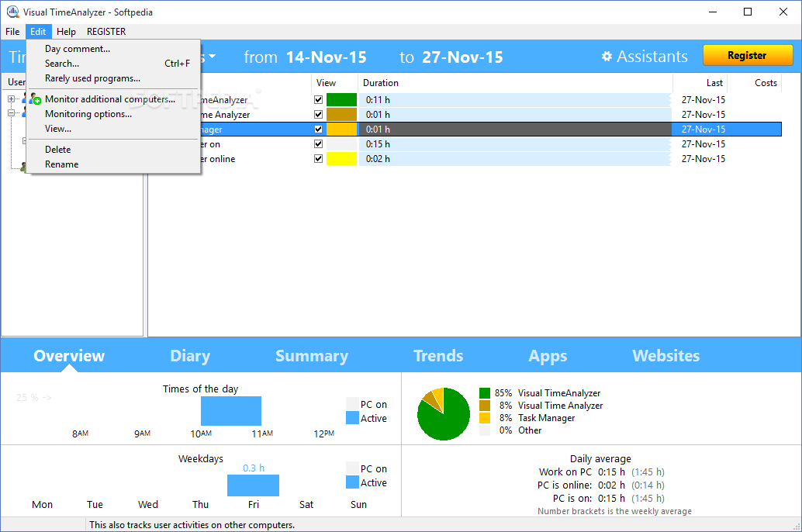Screen dimensions: 802x532
Task: Open the Summary tab
Action: (312, 355)
